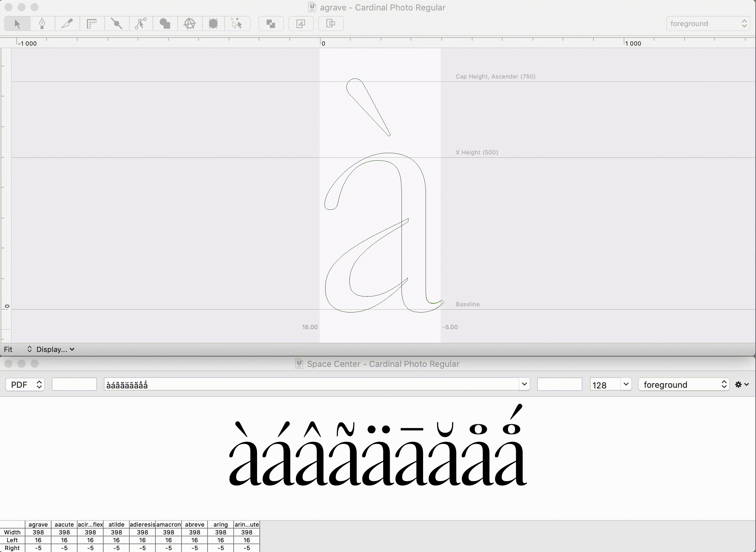
Task: Open Space Center gear settings menu
Action: coord(742,385)
